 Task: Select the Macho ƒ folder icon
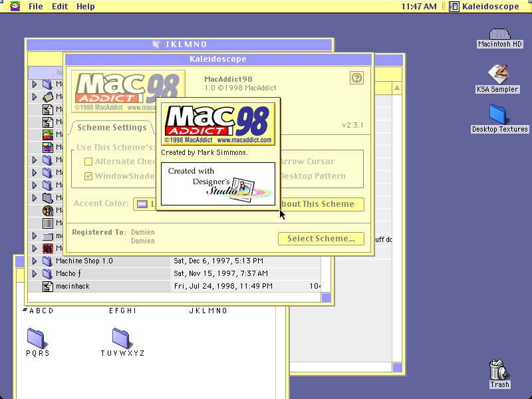click(47, 273)
